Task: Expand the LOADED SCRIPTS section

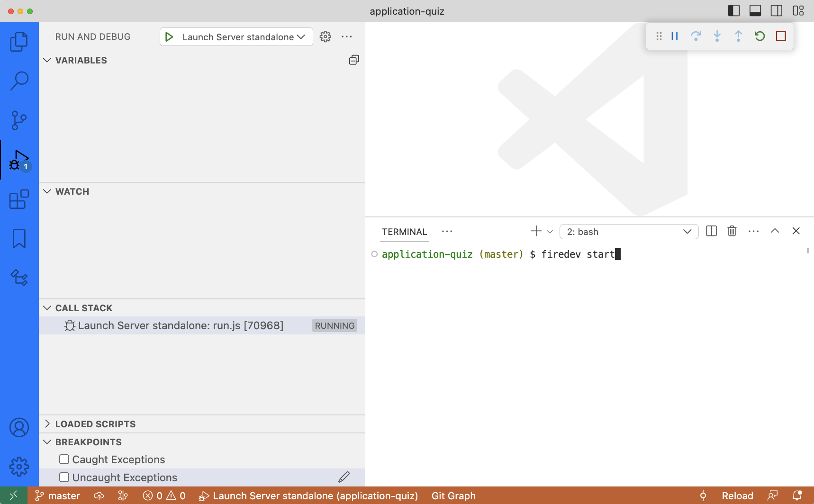Action: pyautogui.click(x=47, y=424)
